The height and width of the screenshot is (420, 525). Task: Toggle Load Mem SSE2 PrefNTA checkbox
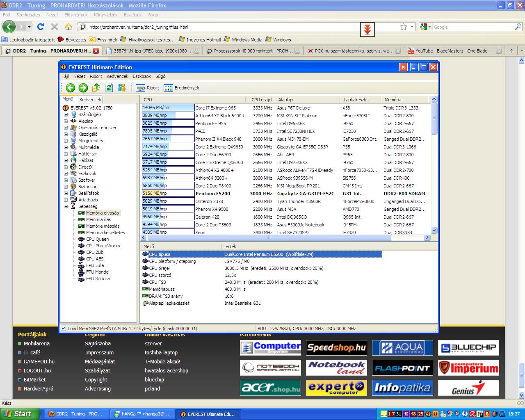click(x=64, y=328)
